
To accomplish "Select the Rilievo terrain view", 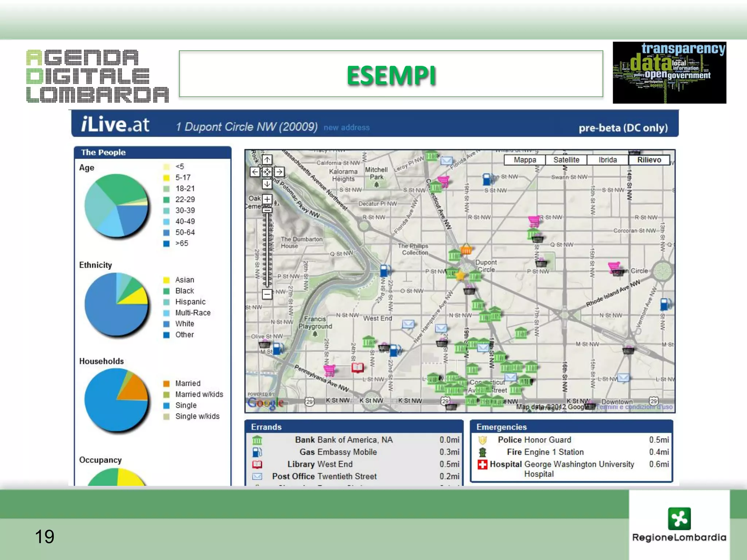I will (649, 160).
